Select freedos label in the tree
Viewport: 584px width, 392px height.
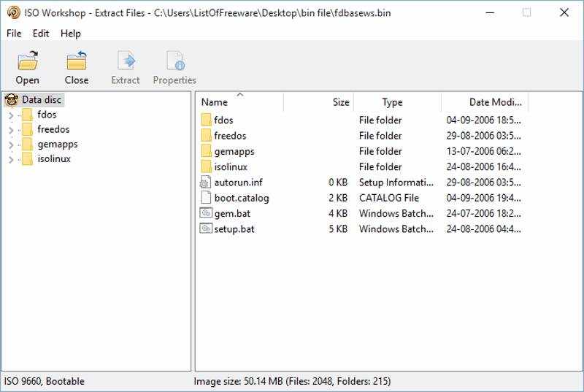[x=53, y=129]
